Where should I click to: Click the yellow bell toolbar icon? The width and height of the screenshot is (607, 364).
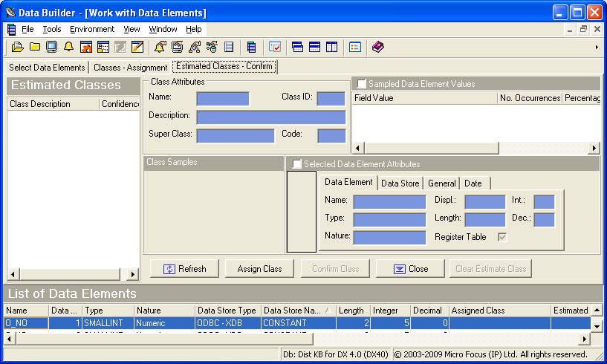click(x=68, y=47)
